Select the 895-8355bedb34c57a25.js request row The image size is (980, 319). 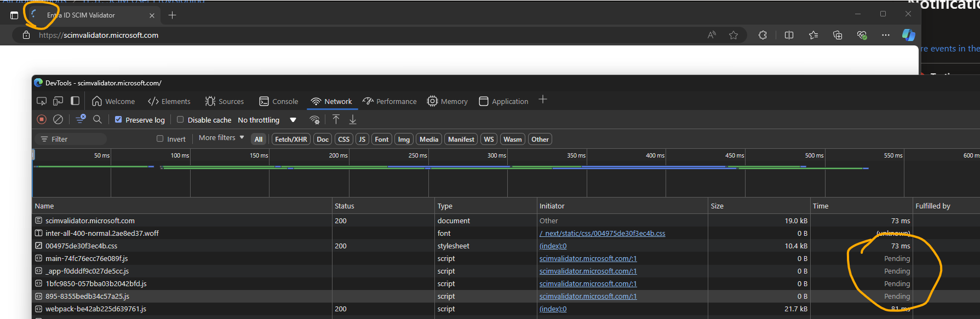pos(506,297)
